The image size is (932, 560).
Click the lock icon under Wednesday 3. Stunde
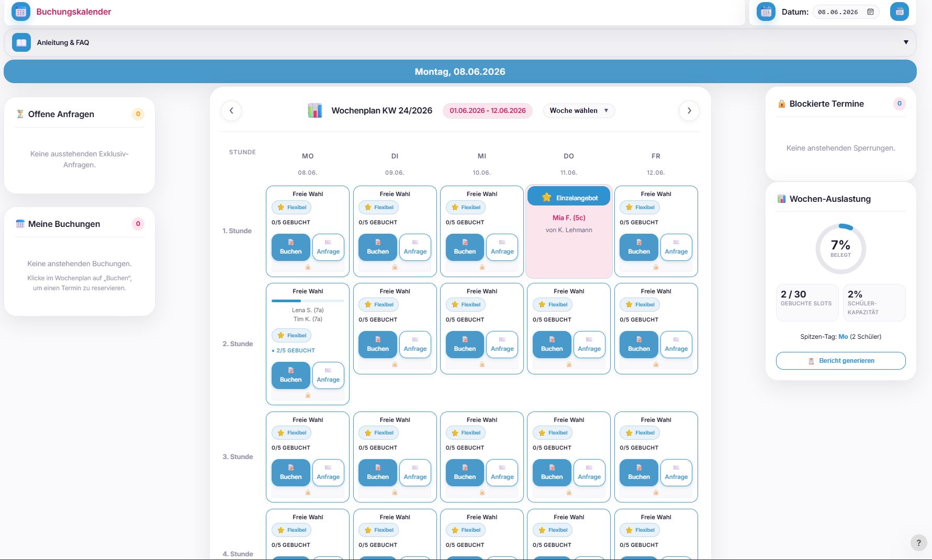[482, 493]
